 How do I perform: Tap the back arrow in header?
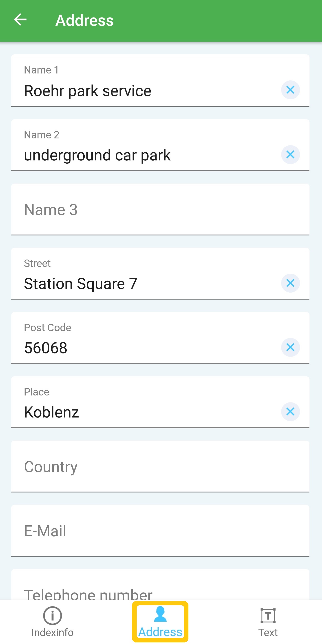(x=20, y=20)
